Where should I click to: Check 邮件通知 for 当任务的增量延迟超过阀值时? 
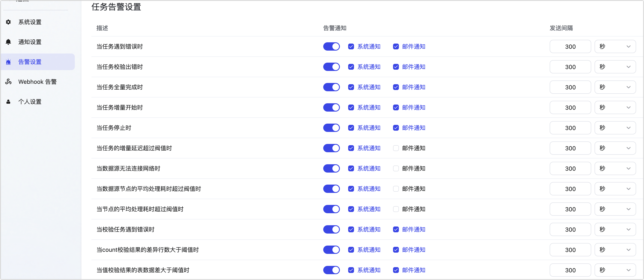[396, 148]
